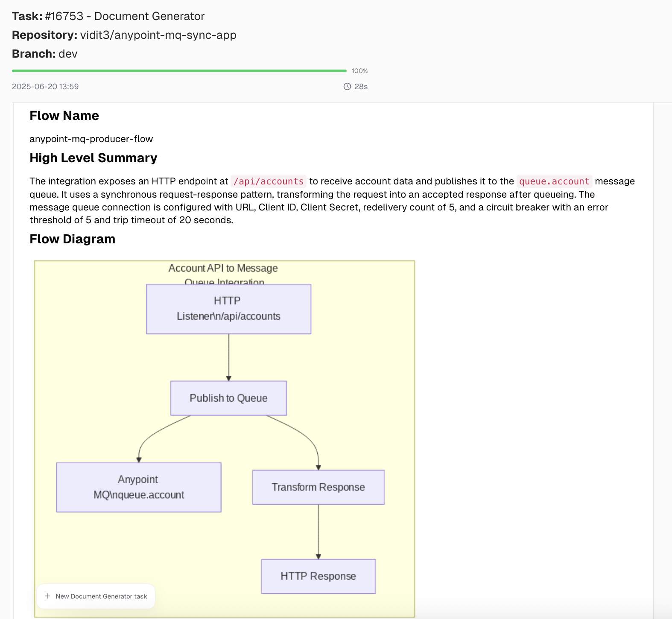This screenshot has width=672, height=619.
Task: Click the HTTP Listener node in diagram
Action: pyautogui.click(x=228, y=309)
